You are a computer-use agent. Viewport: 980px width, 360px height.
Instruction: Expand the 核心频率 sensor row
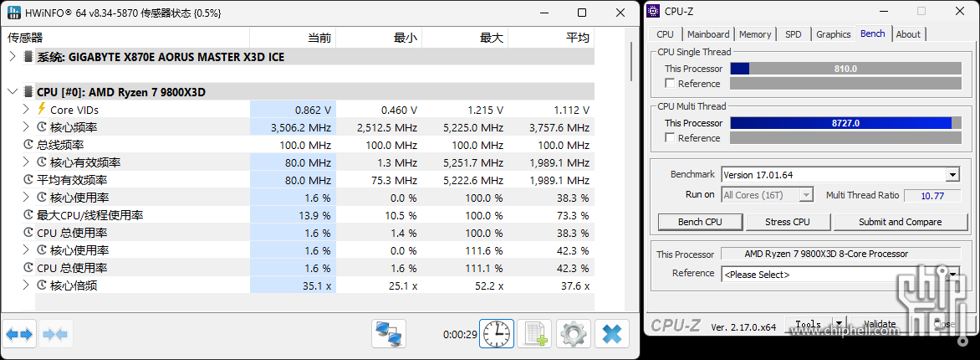coord(26,127)
